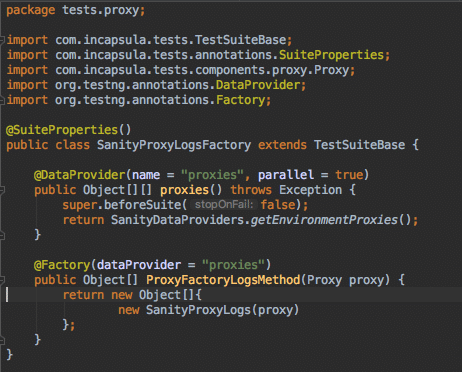Screen dimensions: 462x372
Task: Click the 'false' argument in beforeSuite
Action: click(278, 205)
